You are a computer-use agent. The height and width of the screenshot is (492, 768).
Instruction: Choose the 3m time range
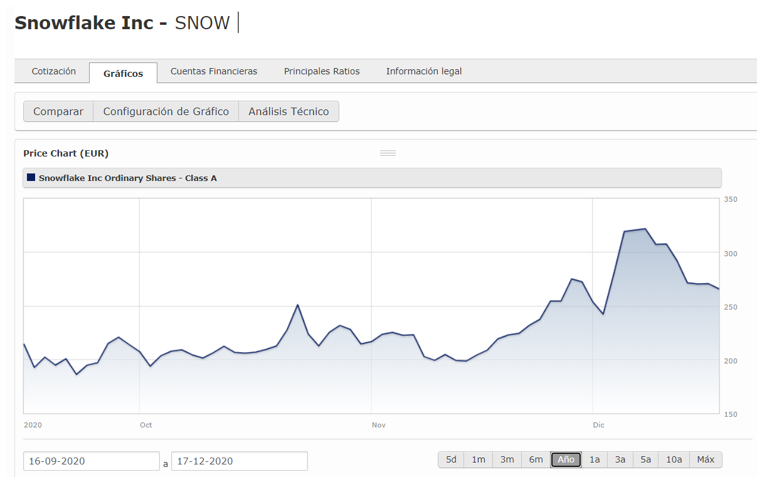(x=507, y=460)
